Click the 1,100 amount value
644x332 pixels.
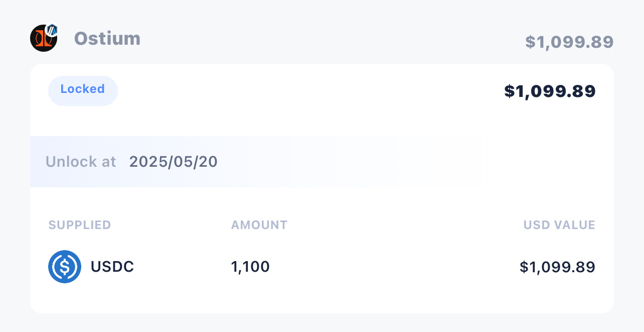250,267
